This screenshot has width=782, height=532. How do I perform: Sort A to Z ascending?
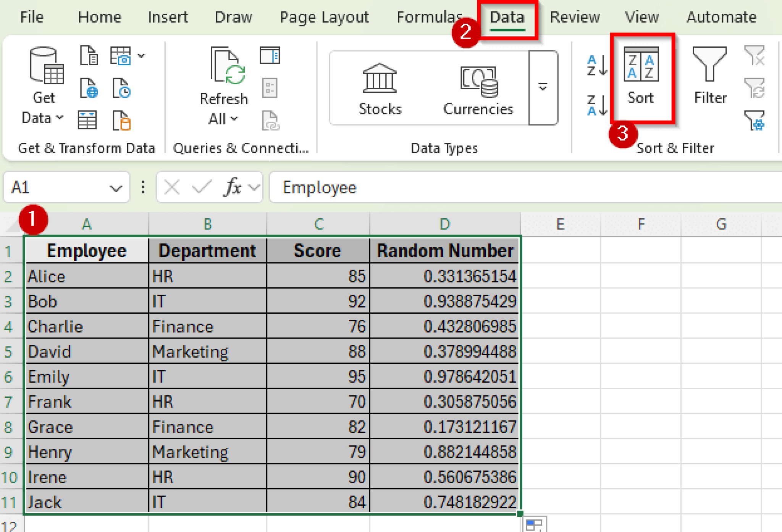(597, 65)
